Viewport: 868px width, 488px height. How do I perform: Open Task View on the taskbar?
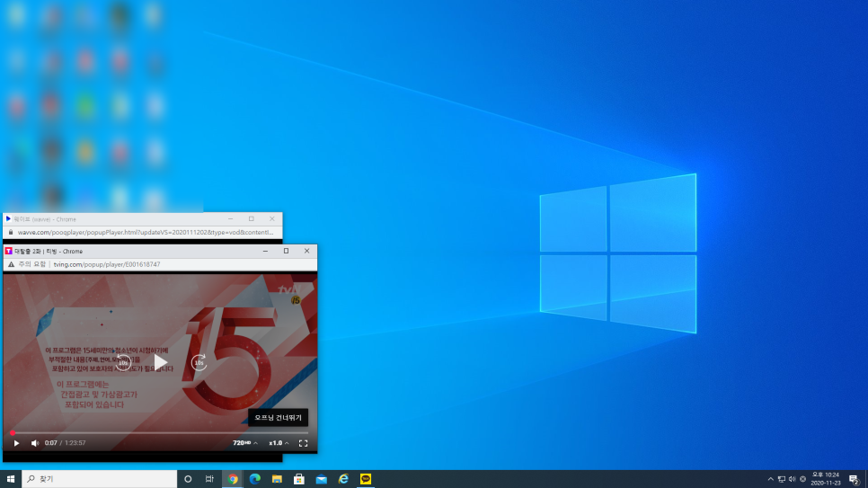coord(209,479)
